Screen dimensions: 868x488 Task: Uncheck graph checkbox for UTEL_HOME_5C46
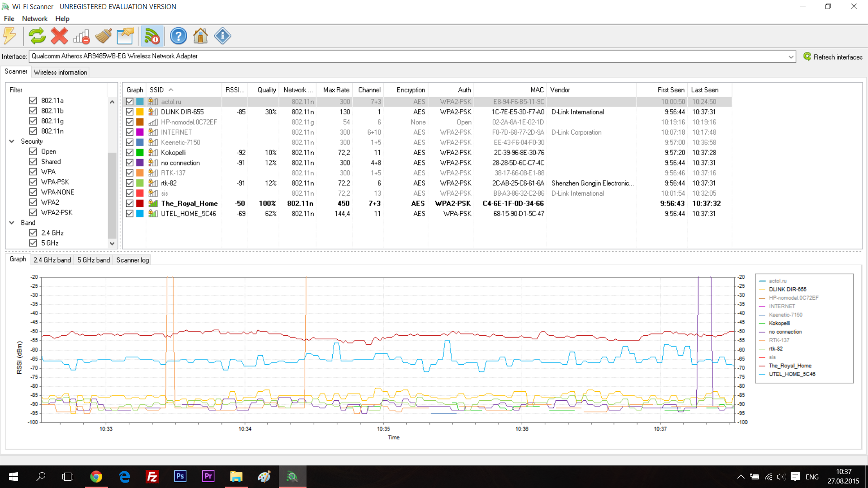tap(130, 214)
